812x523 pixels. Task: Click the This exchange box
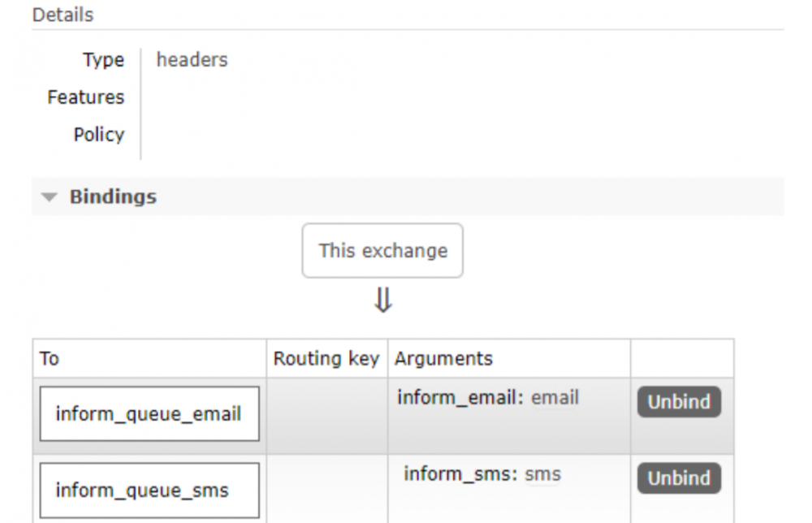click(382, 251)
